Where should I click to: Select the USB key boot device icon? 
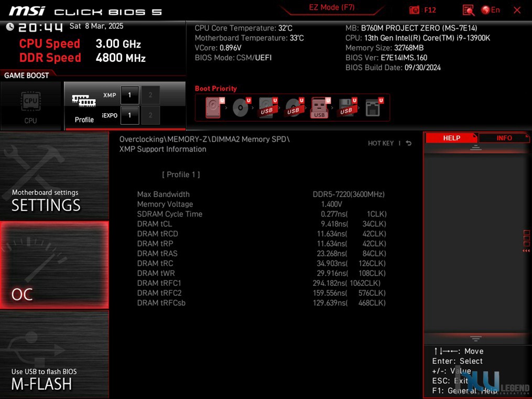(320, 107)
